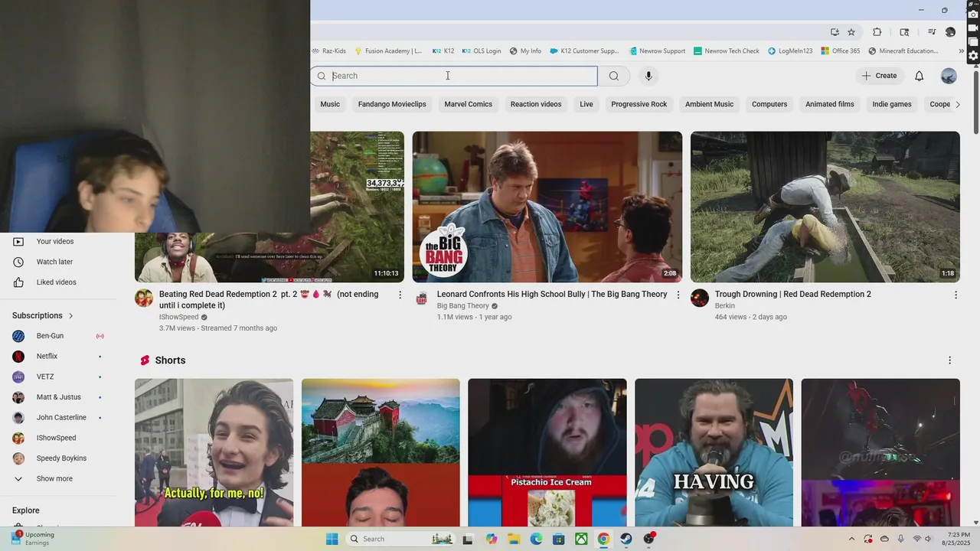This screenshot has width=980, height=551.
Task: Open Steam from the taskbar
Action: [x=626, y=539]
